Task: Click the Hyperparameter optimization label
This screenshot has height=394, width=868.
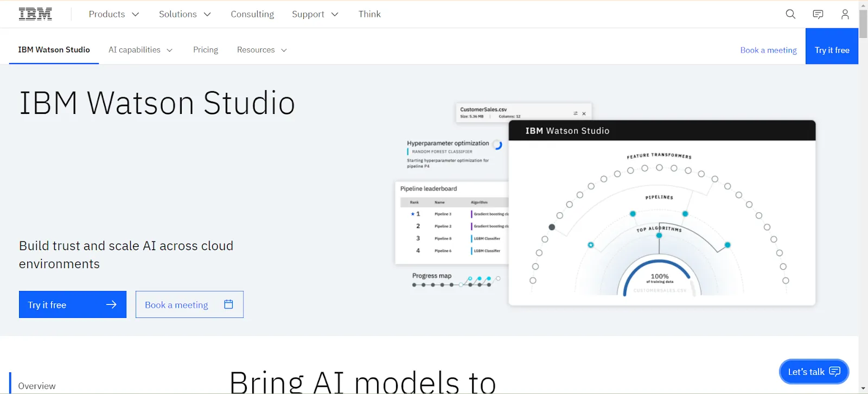Action: 448,143
